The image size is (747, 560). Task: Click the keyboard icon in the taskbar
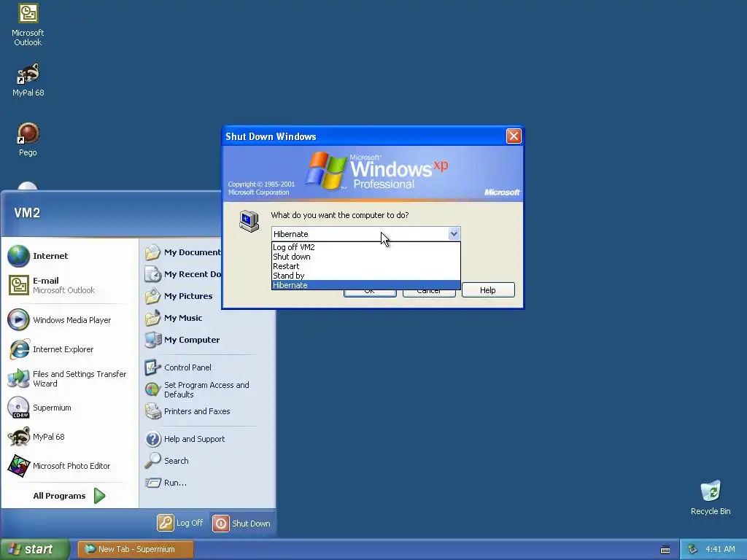coord(665,550)
